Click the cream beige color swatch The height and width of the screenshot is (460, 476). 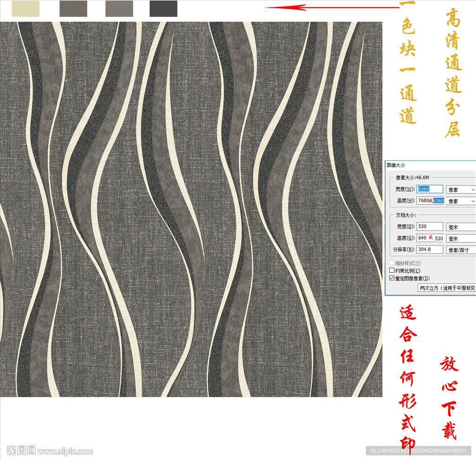(26, 8)
